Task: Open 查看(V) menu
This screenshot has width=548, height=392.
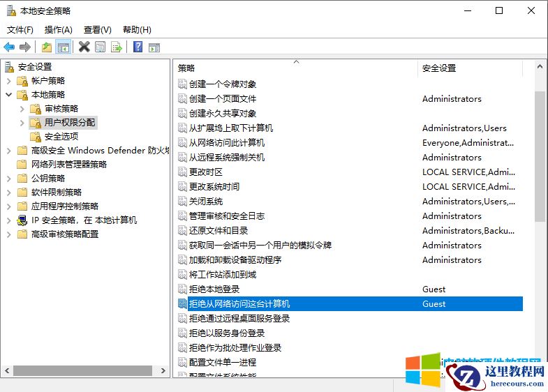Action: (x=98, y=30)
